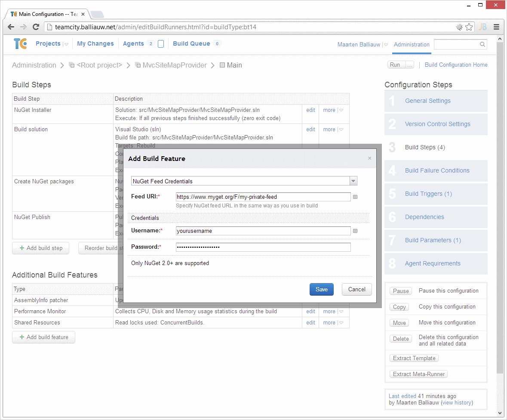The width and height of the screenshot is (507, 420).
Task: Open the Chrome hamburger menu
Action: click(496, 27)
